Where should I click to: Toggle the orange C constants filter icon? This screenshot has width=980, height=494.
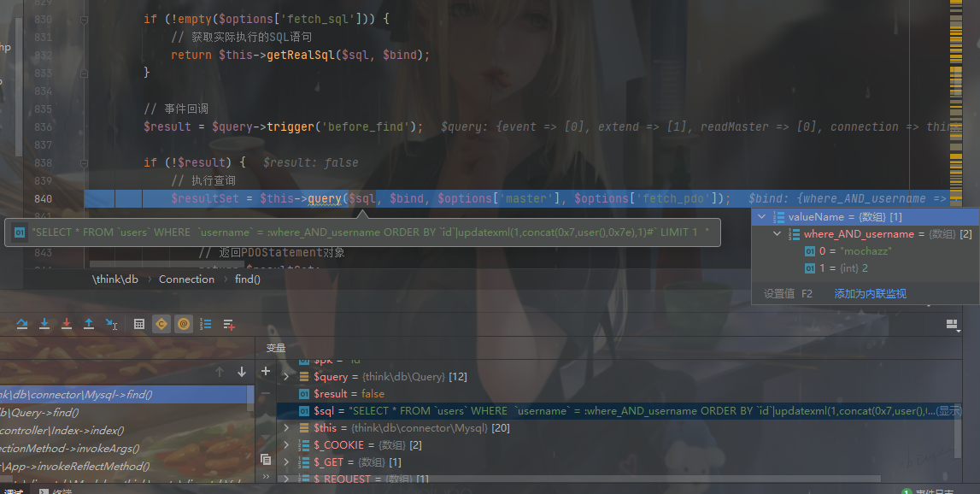(x=161, y=324)
